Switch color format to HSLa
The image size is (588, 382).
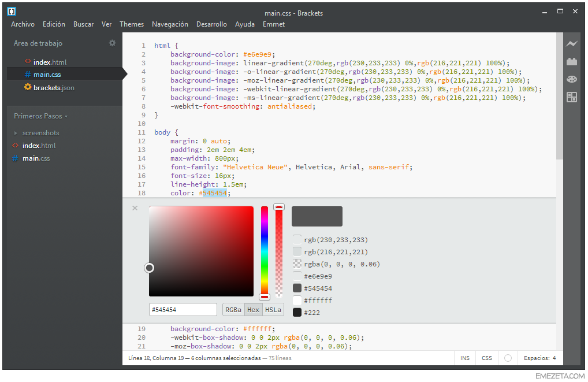(x=273, y=310)
